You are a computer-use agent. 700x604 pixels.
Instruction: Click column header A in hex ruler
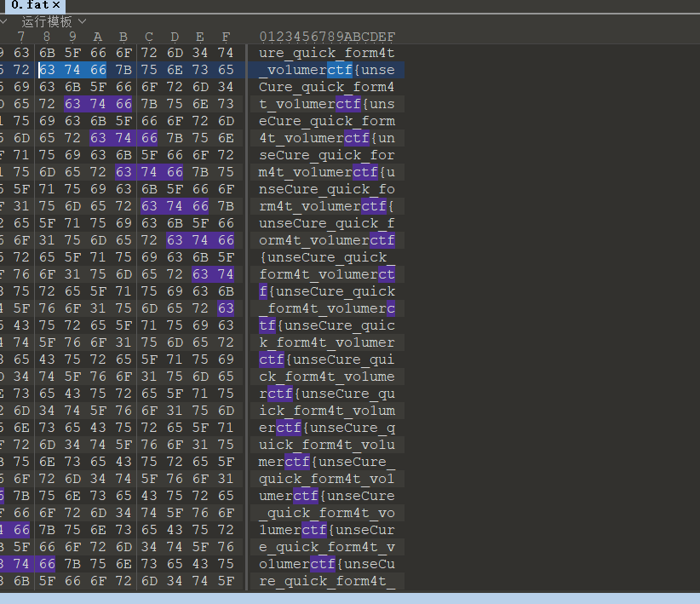click(x=97, y=37)
